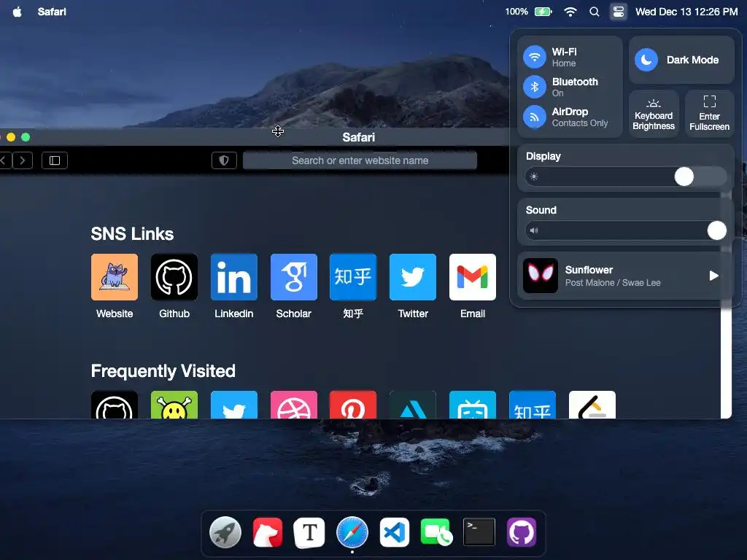The height and width of the screenshot is (560, 747).
Task: Toggle Wi-Fi in Control Center
Action: (x=535, y=57)
